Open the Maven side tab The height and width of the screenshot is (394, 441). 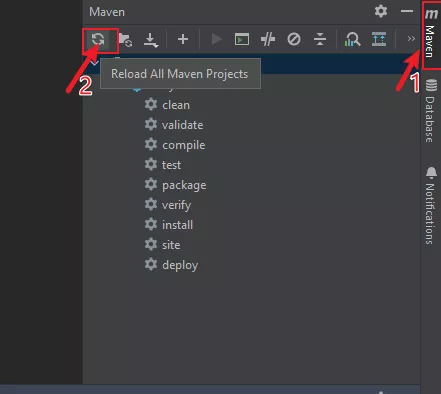click(431, 35)
